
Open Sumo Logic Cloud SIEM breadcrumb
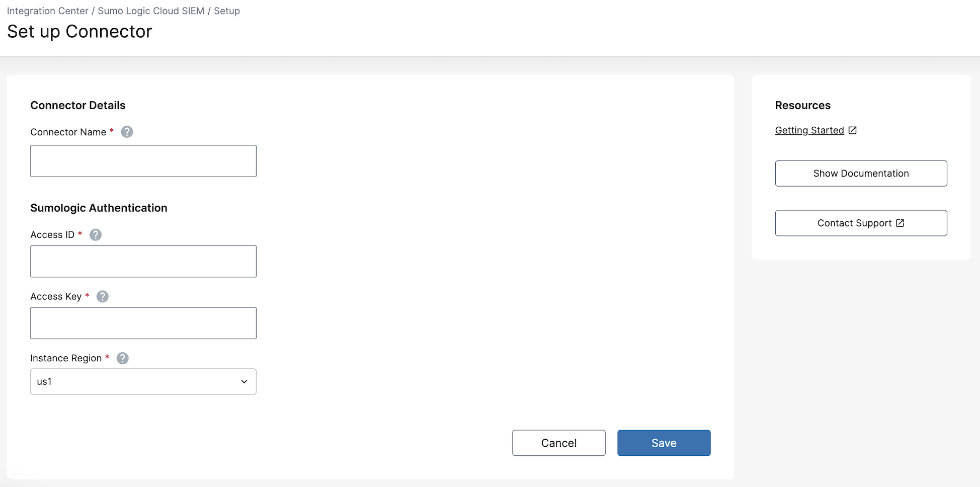[x=151, y=11]
